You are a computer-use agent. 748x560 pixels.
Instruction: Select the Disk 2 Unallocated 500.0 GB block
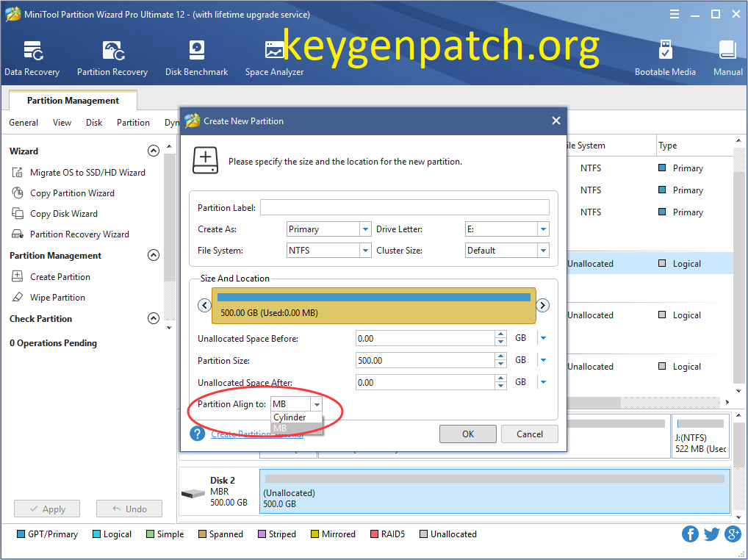495,492
